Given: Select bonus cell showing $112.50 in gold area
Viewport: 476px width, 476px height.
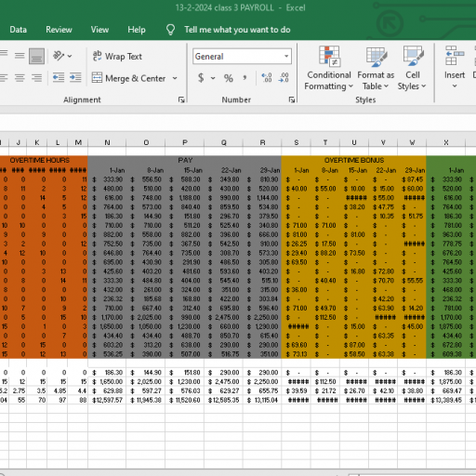Looking at the screenshot, I should point(325,317).
